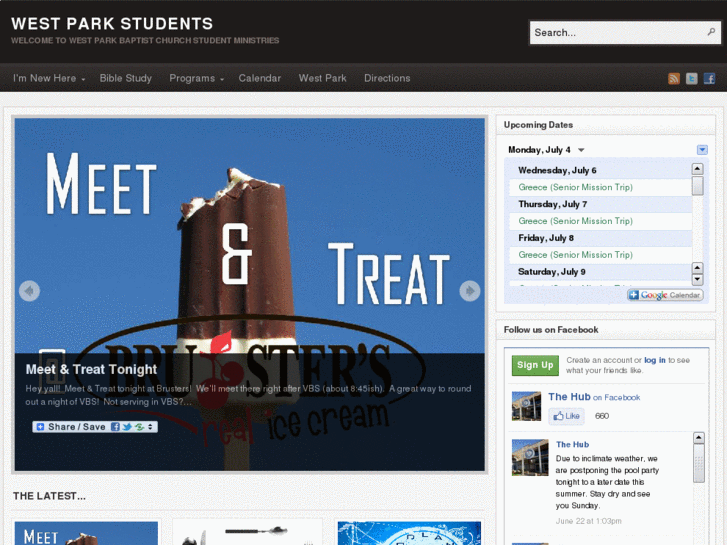727x545 pixels.
Task: Open The Hub avatar next to weather post
Action: point(530,457)
